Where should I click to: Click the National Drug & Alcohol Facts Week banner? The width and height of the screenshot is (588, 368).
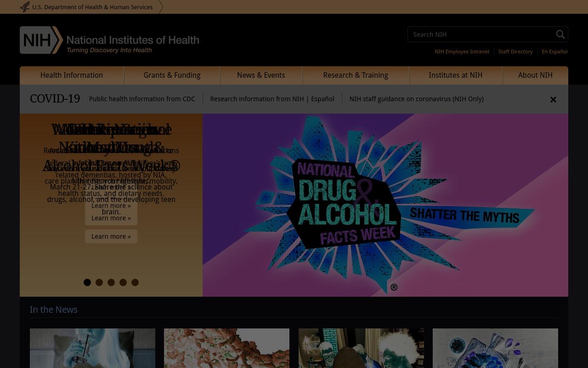(x=385, y=205)
